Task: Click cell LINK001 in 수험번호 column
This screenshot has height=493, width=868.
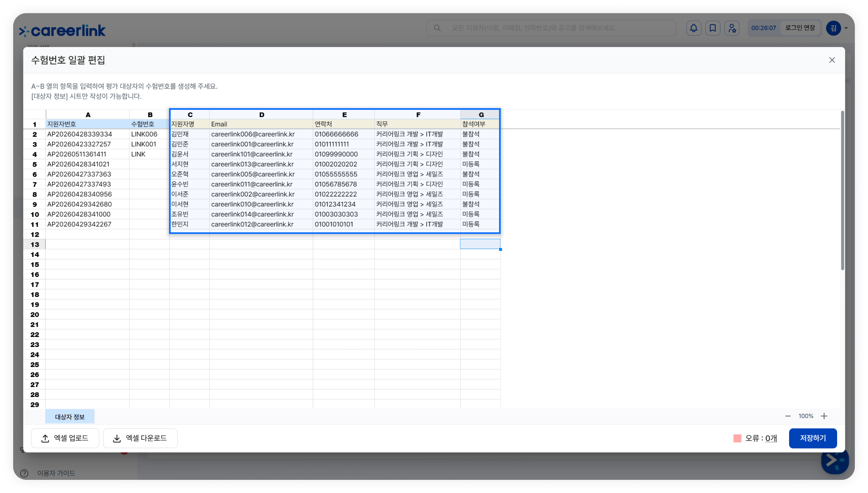Action: click(150, 144)
